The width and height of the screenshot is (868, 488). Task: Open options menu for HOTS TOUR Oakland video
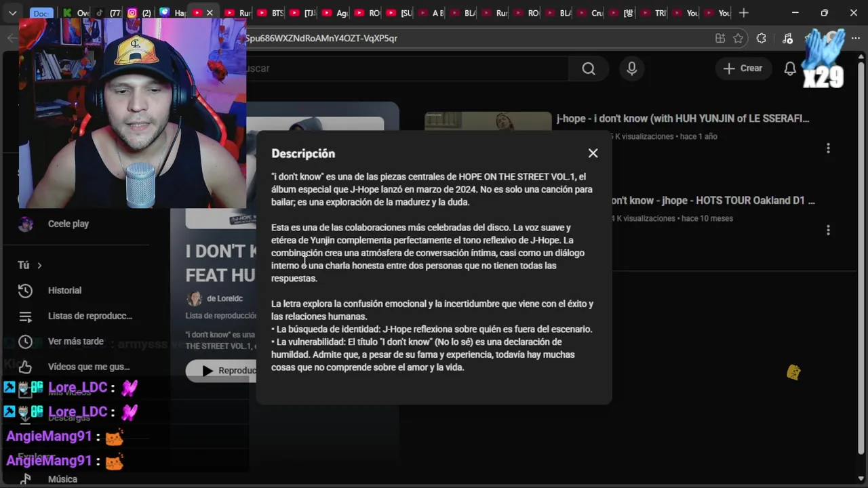click(x=828, y=230)
